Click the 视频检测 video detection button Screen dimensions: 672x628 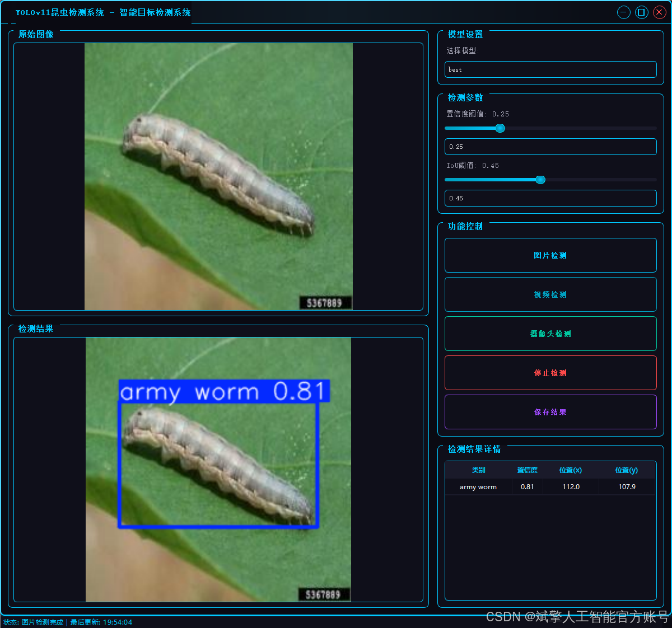pyautogui.click(x=550, y=294)
